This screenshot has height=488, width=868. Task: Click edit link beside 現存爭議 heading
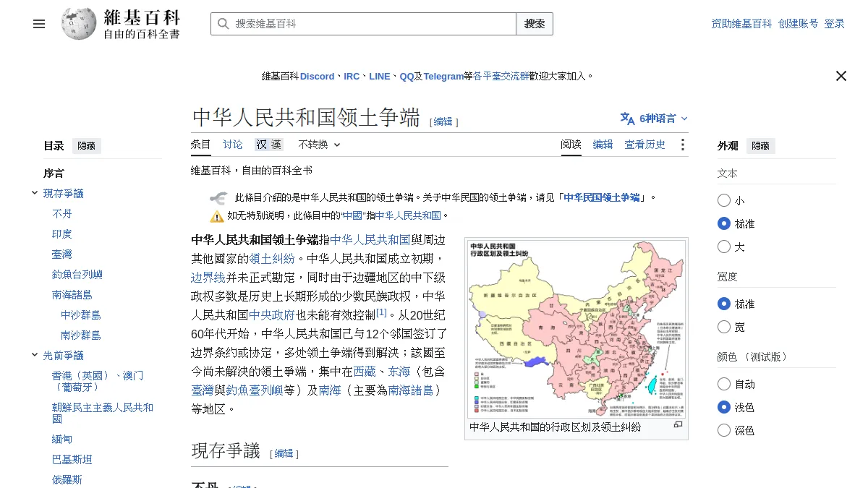pos(284,453)
